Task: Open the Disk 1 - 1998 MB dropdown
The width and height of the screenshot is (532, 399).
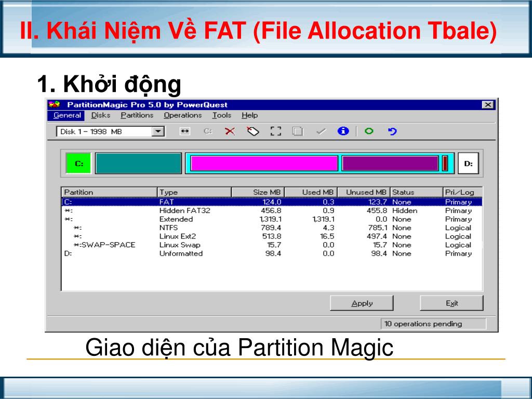Action: (x=158, y=131)
